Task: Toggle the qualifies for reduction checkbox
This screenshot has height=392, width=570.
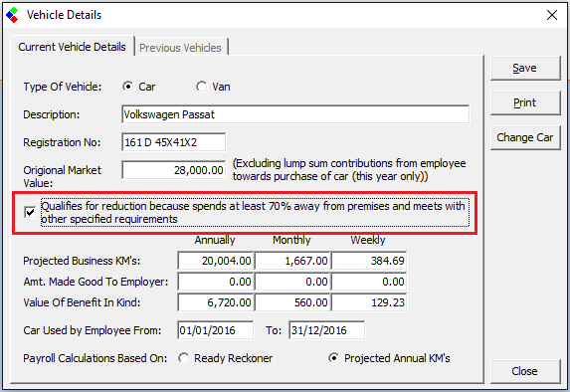Action: (30, 212)
